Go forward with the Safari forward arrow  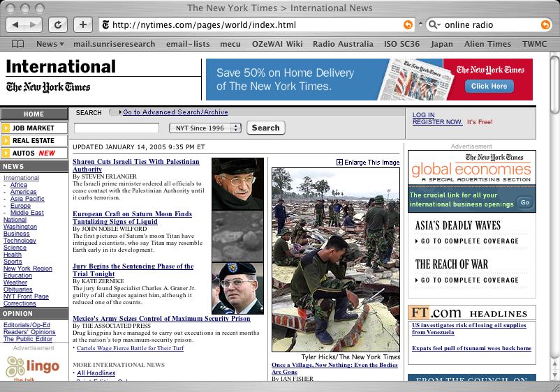coord(34,24)
